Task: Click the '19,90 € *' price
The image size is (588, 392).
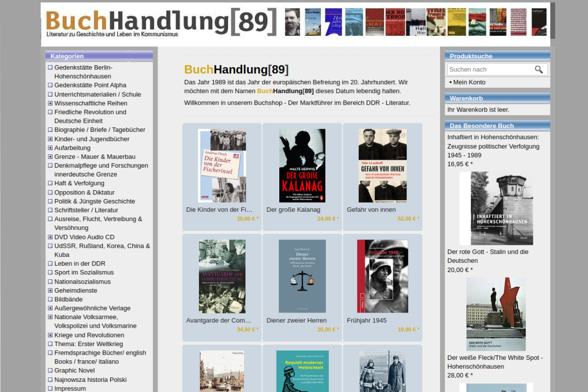Action: pyautogui.click(x=408, y=330)
